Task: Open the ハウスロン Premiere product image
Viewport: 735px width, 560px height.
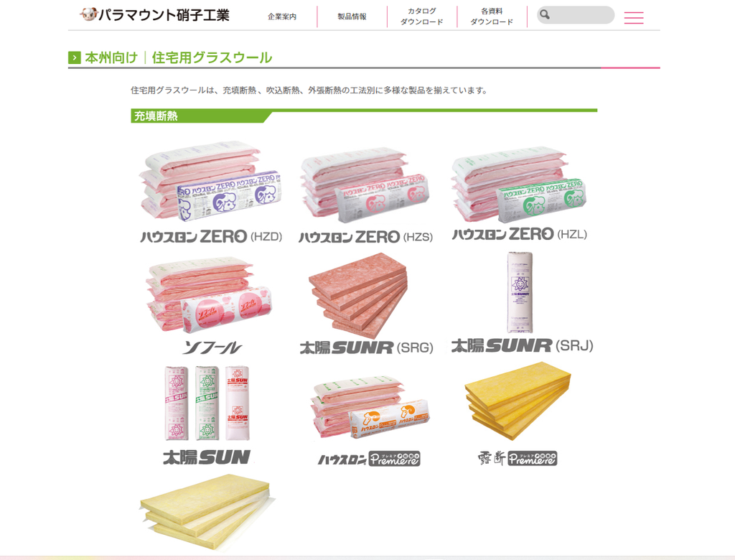Action: click(370, 406)
